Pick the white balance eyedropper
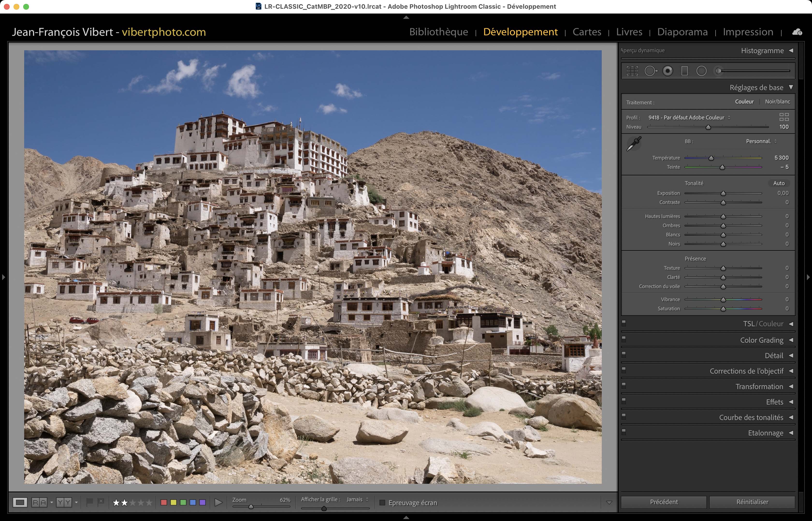The height and width of the screenshot is (521, 812). click(x=634, y=144)
